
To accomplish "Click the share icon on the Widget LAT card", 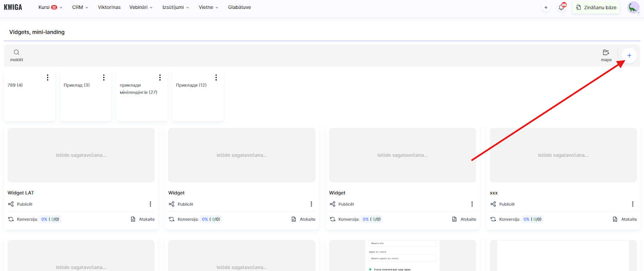I will pos(11,204).
